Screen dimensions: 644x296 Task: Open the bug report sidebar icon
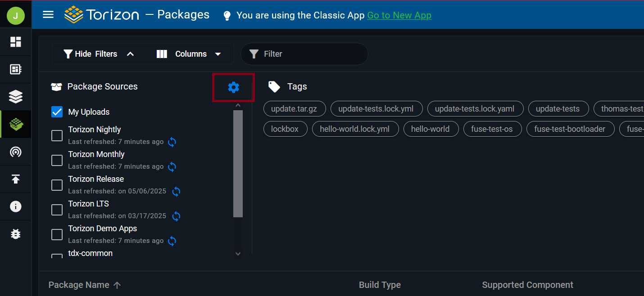pos(16,234)
